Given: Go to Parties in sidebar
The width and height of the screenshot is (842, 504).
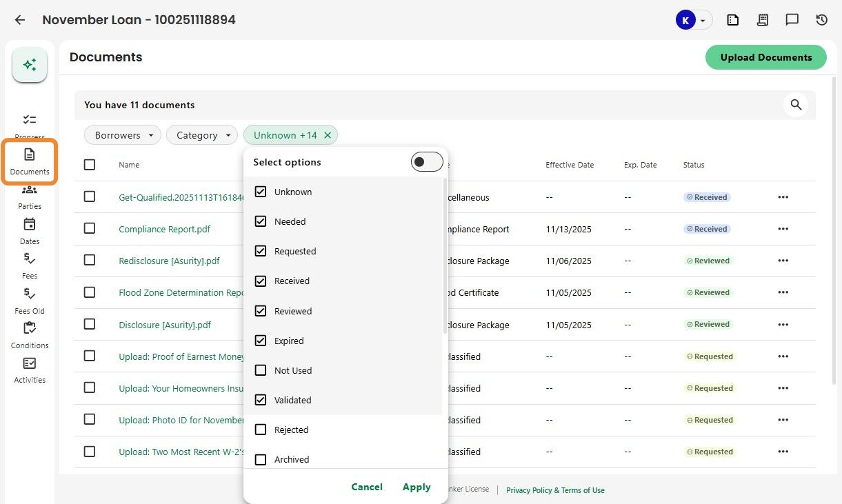Looking at the screenshot, I should (30, 196).
